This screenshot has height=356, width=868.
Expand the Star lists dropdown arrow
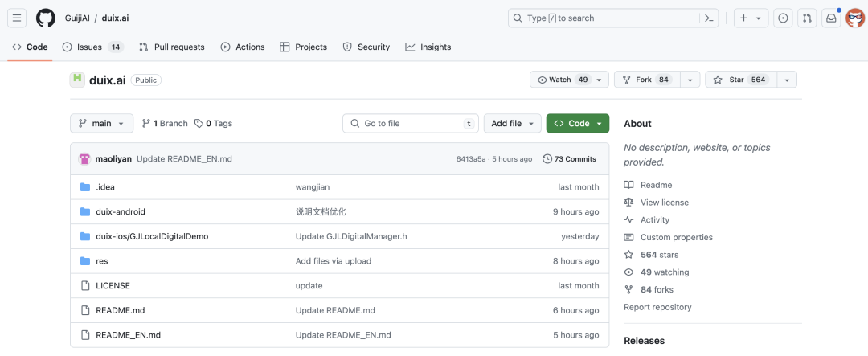787,80
